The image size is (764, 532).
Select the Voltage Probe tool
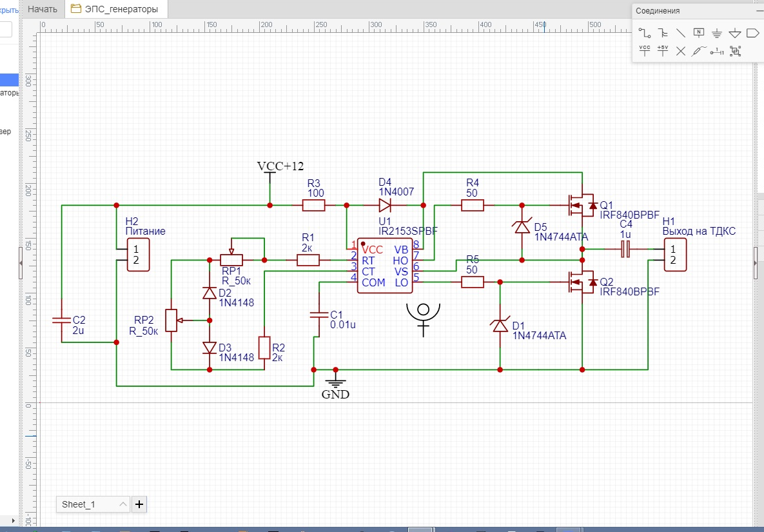coord(698,50)
